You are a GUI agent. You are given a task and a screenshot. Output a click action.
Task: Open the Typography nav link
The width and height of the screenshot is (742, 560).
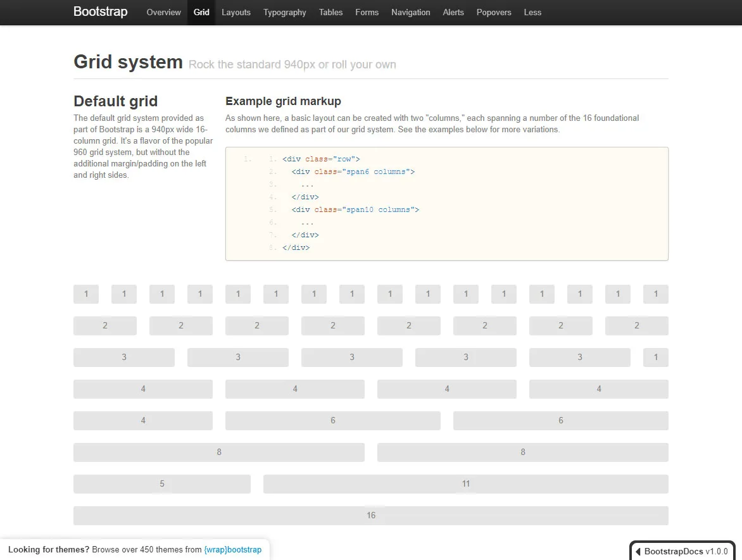(x=284, y=12)
